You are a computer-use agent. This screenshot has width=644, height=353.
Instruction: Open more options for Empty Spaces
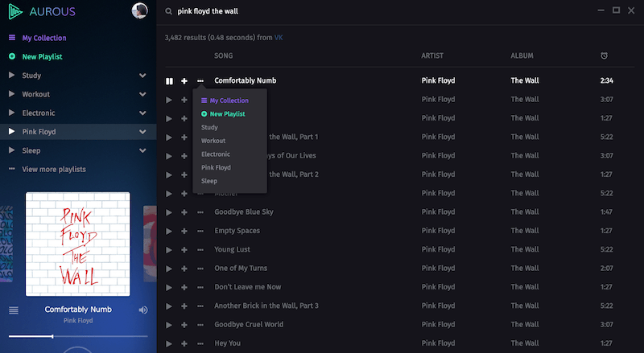pyautogui.click(x=200, y=231)
